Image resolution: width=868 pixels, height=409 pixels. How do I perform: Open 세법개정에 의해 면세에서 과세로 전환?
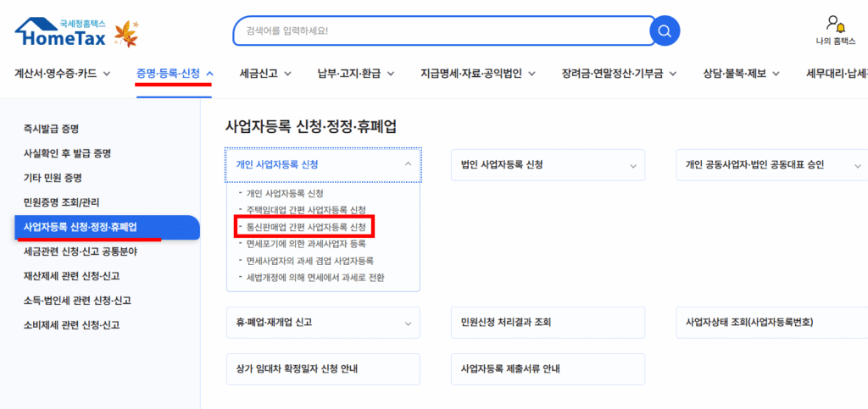315,277
